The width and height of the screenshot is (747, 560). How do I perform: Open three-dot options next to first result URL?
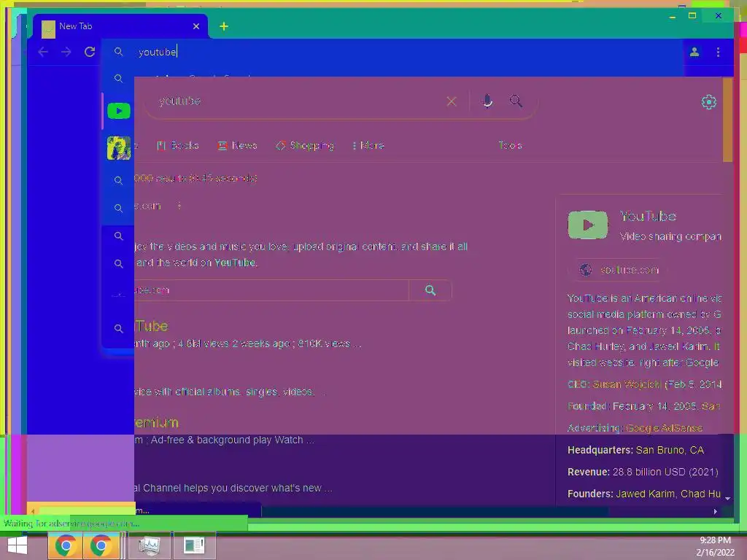click(179, 206)
